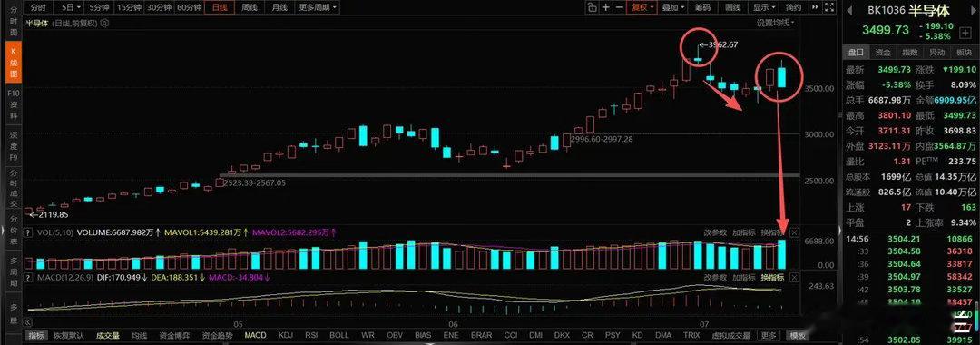The image size is (980, 345).
Task: Click the chart lock icon
Action: pyautogui.click(x=592, y=7)
